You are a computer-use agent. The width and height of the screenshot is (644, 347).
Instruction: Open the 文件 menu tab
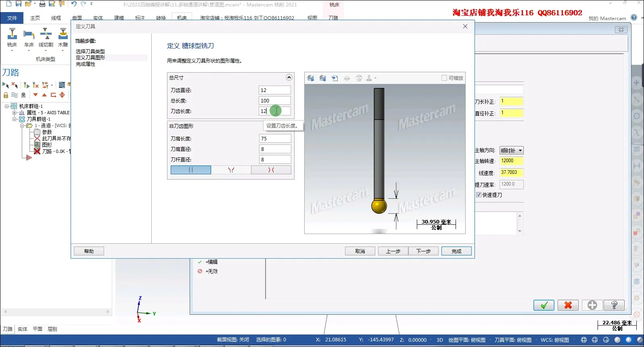pyautogui.click(x=12, y=18)
